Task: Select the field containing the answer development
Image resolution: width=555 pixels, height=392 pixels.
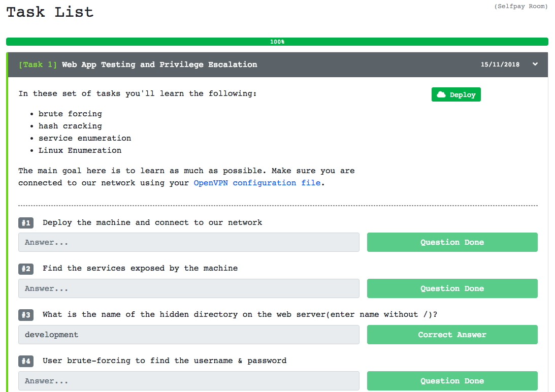Action: pyautogui.click(x=188, y=334)
